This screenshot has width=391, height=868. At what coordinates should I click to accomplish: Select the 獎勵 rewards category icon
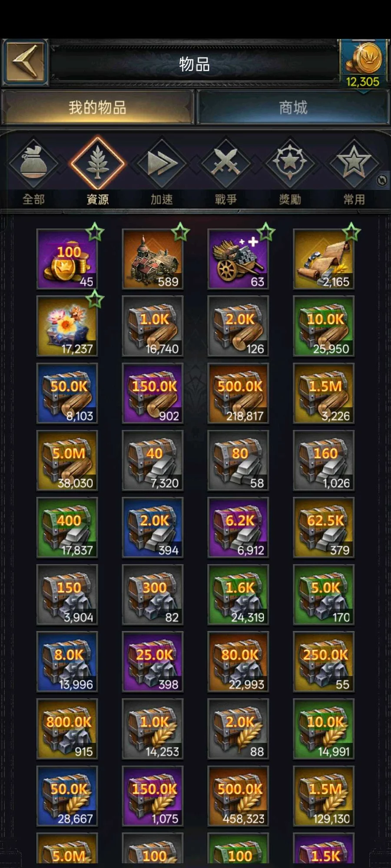pyautogui.click(x=290, y=163)
